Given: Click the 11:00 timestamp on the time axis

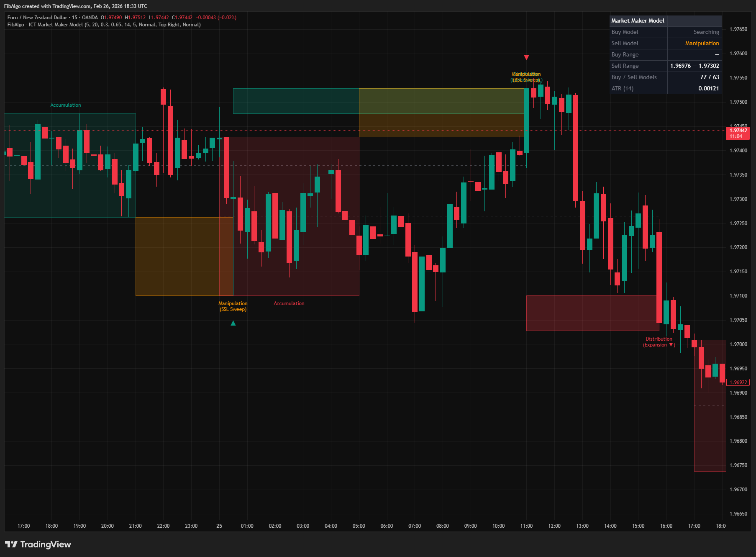Looking at the screenshot, I should coord(526,526).
